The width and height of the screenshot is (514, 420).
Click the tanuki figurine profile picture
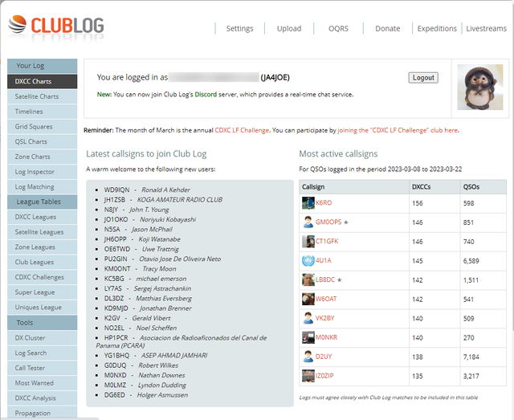tap(480, 88)
